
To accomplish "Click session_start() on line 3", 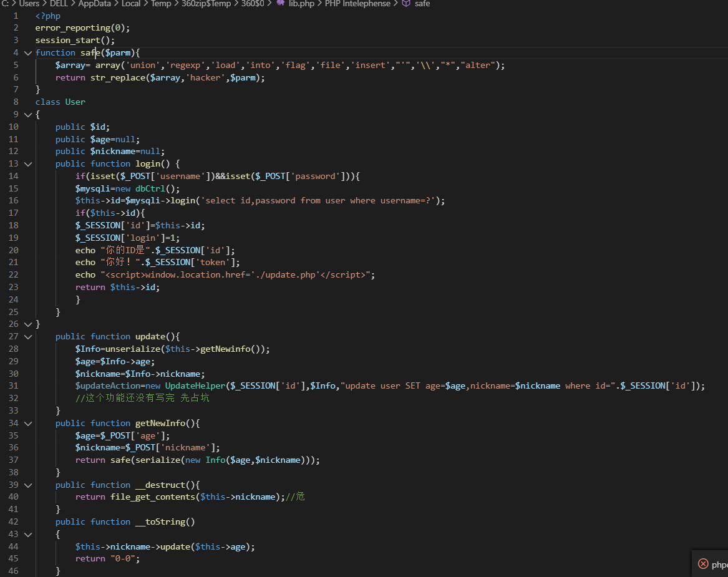I will 75,41.
